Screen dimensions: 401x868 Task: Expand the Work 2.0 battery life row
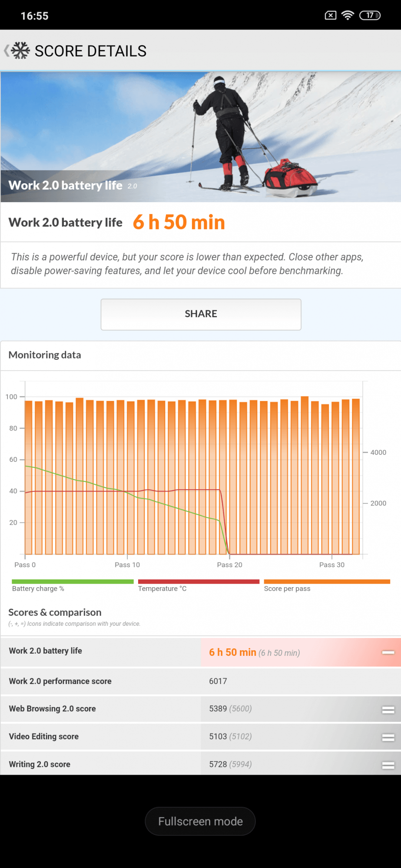[x=100, y=651]
